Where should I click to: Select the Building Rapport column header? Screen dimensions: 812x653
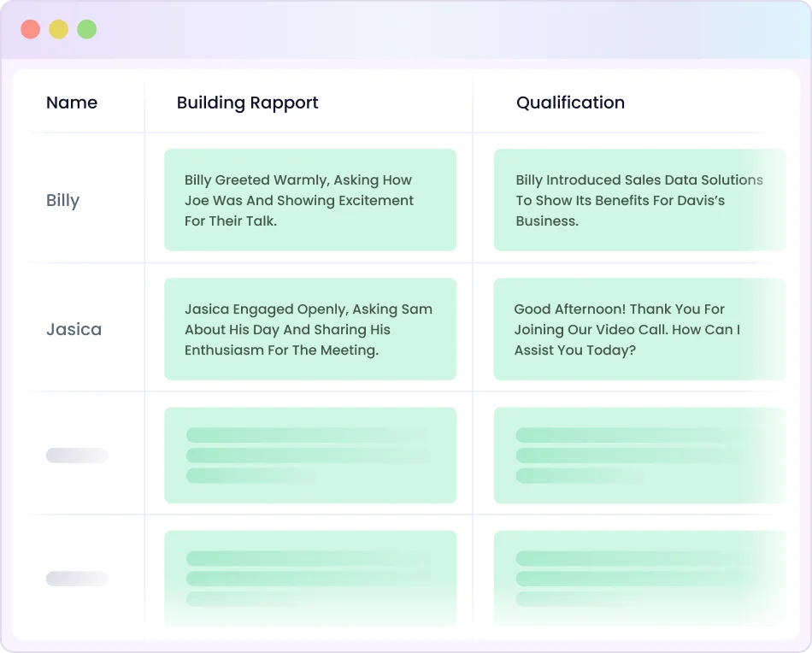247,103
